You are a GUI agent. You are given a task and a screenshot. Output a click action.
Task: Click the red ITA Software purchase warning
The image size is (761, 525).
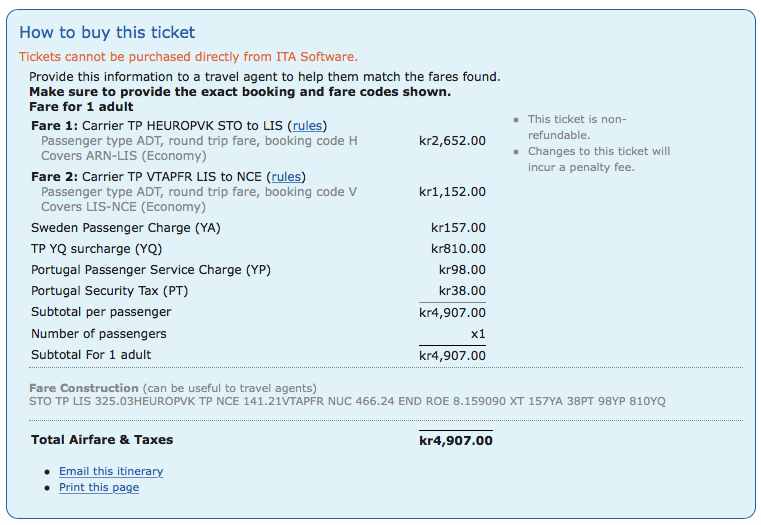click(x=188, y=57)
